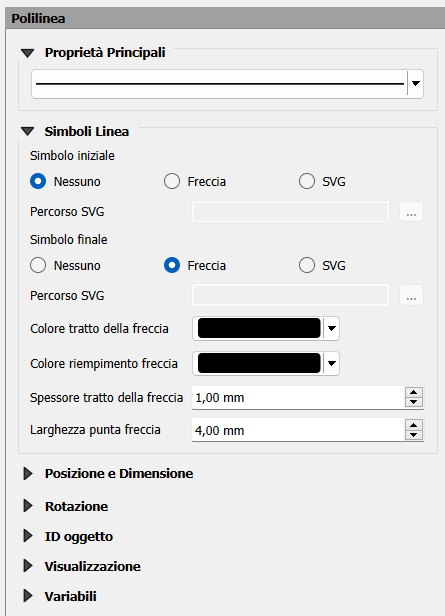Image resolution: width=445 pixels, height=616 pixels.
Task: Increase Spessore tratto della freccia value
Action: [x=414, y=392]
